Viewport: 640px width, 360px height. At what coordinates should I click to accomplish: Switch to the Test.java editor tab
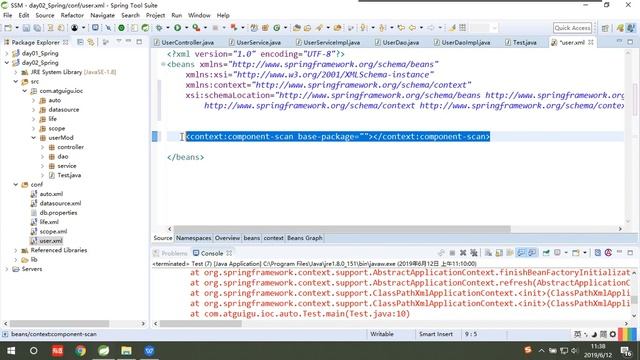[x=522, y=42]
